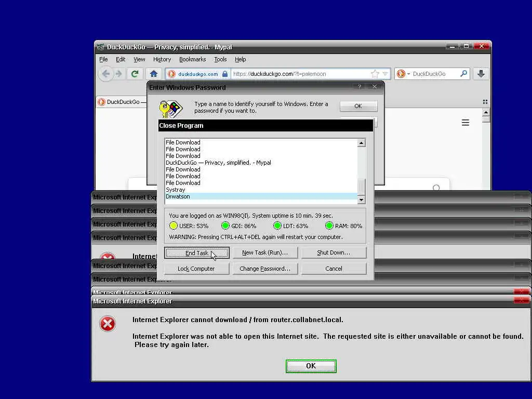Open the Bookmarks menu

(192, 59)
